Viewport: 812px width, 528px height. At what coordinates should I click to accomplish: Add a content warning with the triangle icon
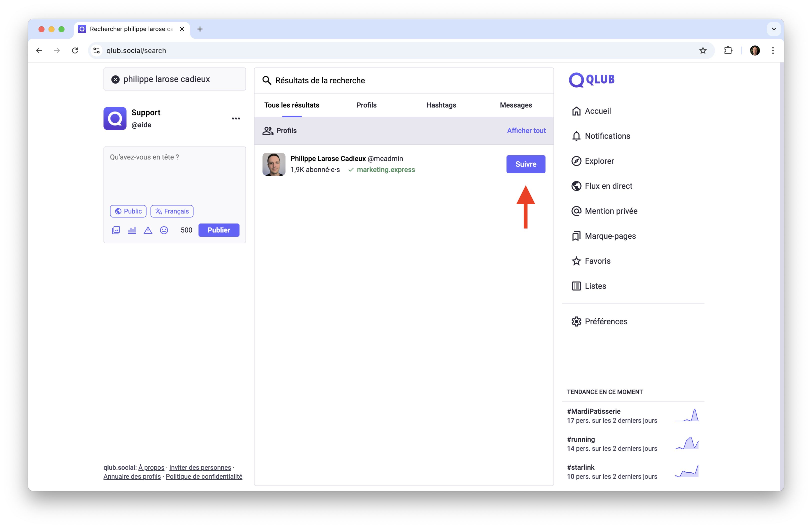pos(148,230)
